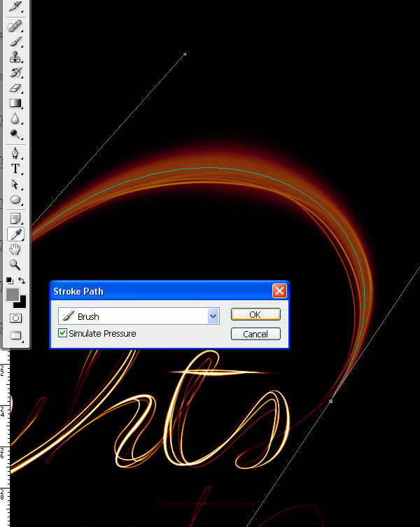Toggle Quick Mask mode
This screenshot has height=527, width=420.
point(15,318)
